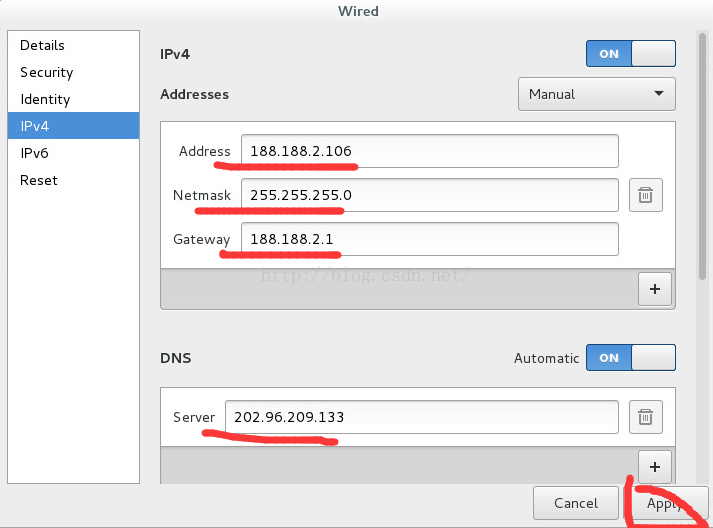Open the Identity section

pyautogui.click(x=74, y=99)
